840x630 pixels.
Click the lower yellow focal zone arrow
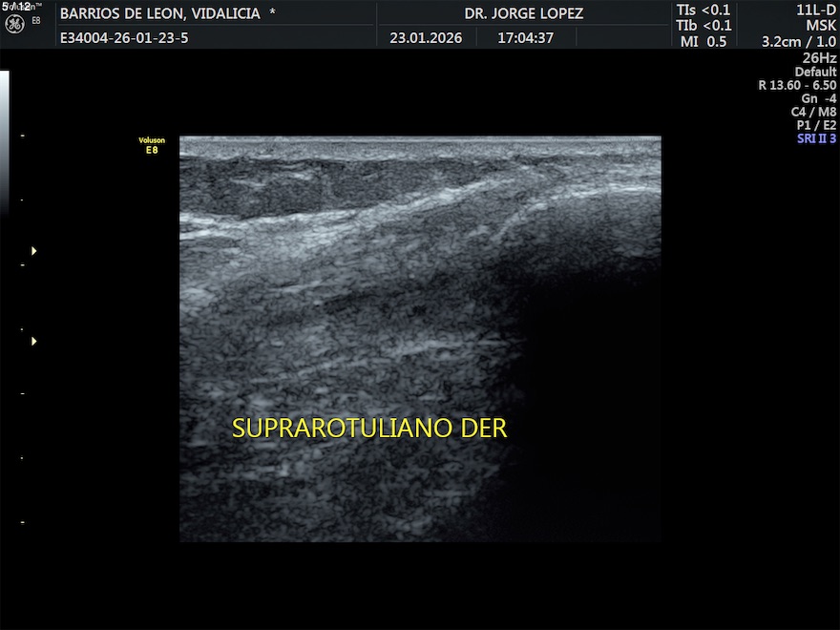tap(34, 341)
